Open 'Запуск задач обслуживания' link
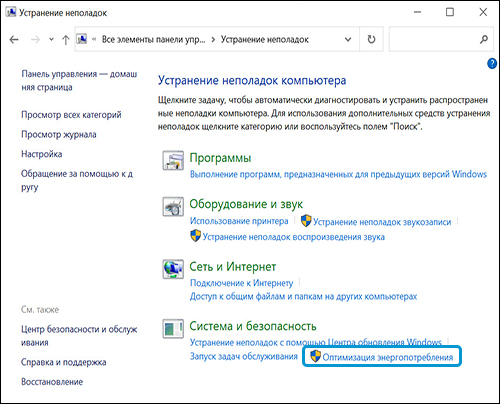This screenshot has width=500, height=404. [244, 356]
